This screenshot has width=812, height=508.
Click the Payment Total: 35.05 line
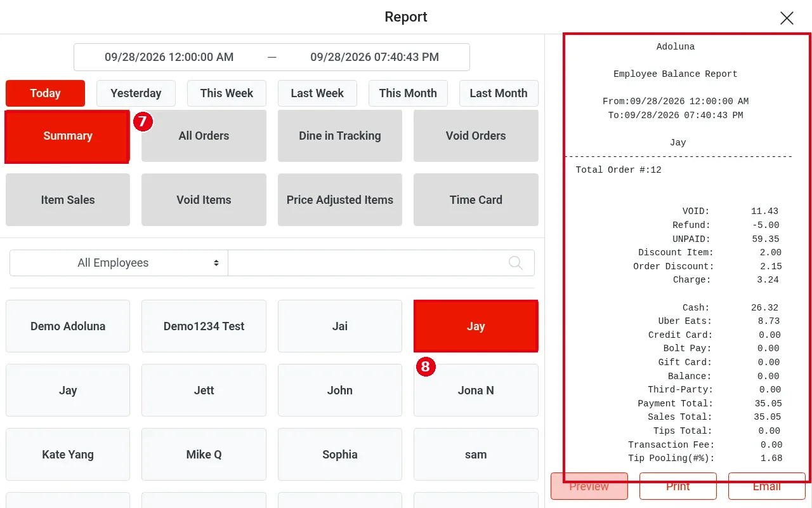coord(710,404)
